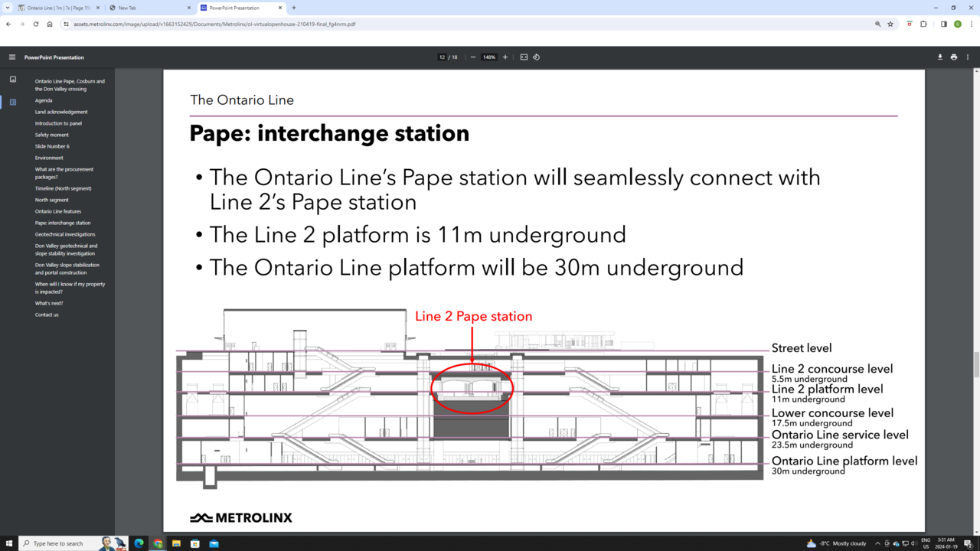Download the PDF file
The width and height of the screenshot is (980, 551).
pyautogui.click(x=939, y=57)
